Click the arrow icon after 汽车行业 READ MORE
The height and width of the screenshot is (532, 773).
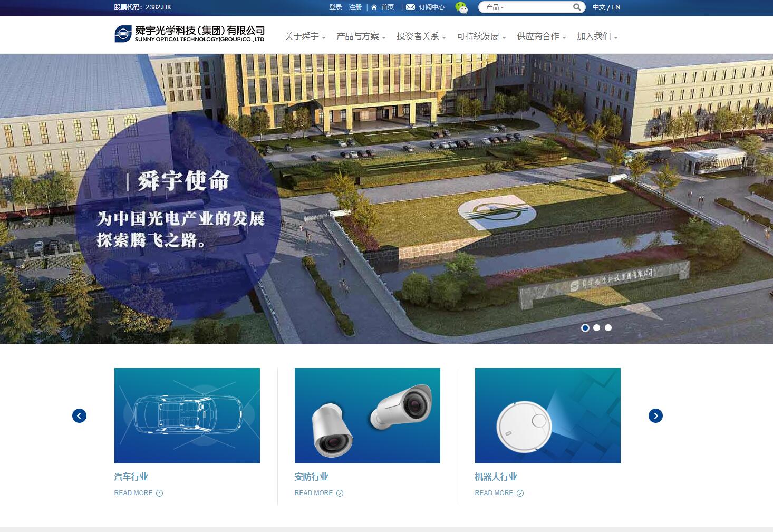[159, 494]
